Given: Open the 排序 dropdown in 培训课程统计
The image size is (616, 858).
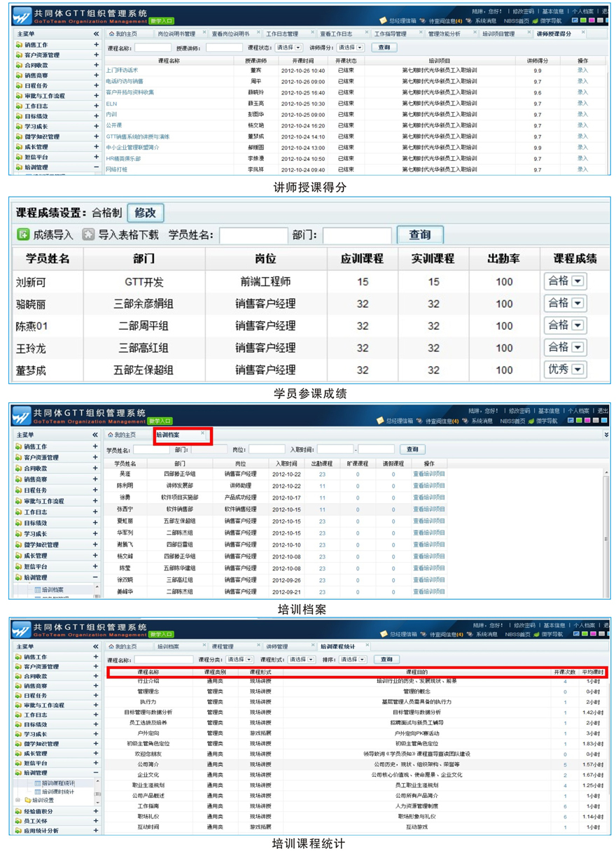Looking at the screenshot, I should click(353, 659).
